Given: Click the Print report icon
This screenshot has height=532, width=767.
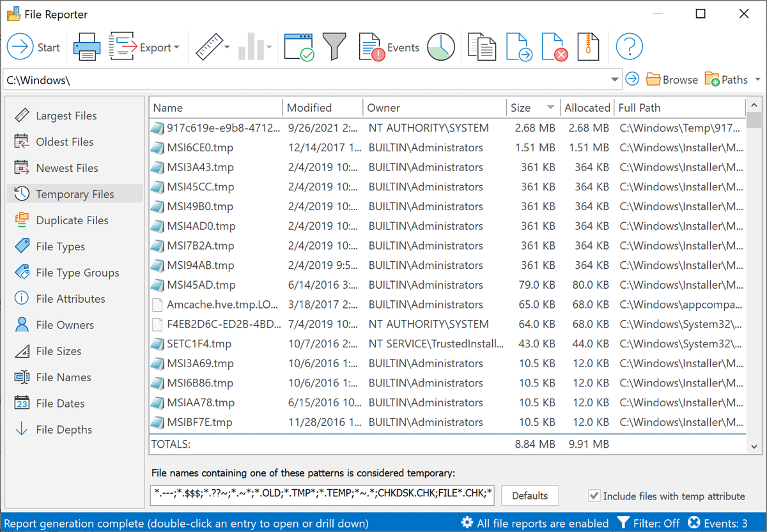Looking at the screenshot, I should pyautogui.click(x=86, y=47).
